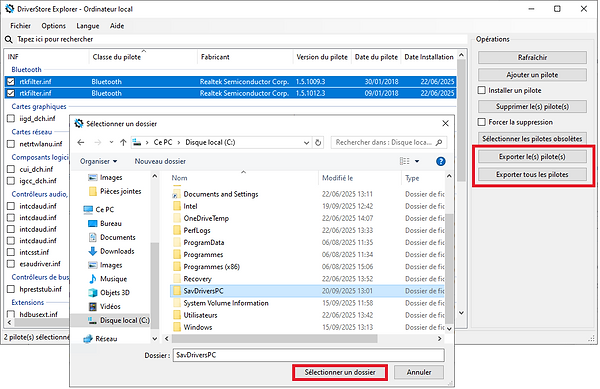
Task: Click the Dossier name input field
Action: (308, 355)
